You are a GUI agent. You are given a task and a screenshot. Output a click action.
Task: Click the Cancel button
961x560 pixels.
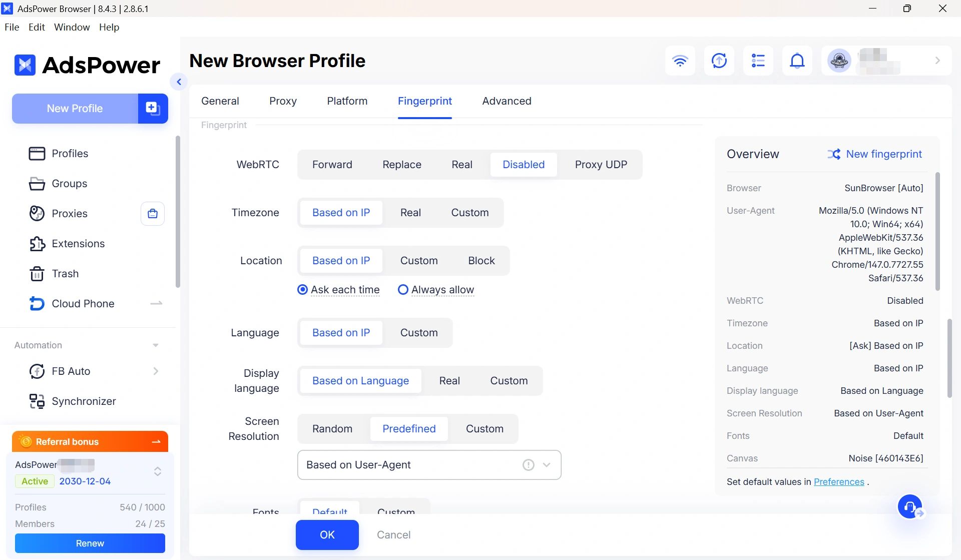pyautogui.click(x=394, y=535)
